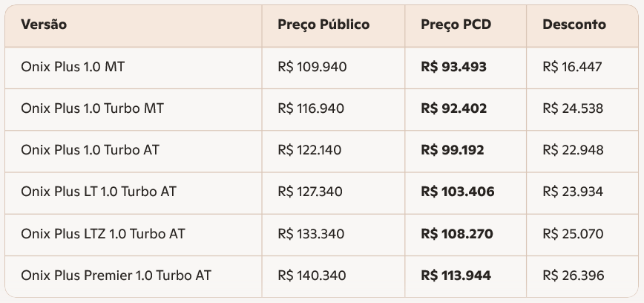The height and width of the screenshot is (303, 644).
Task: Click the PCD price R$ 93.493
Action: pyautogui.click(x=453, y=67)
